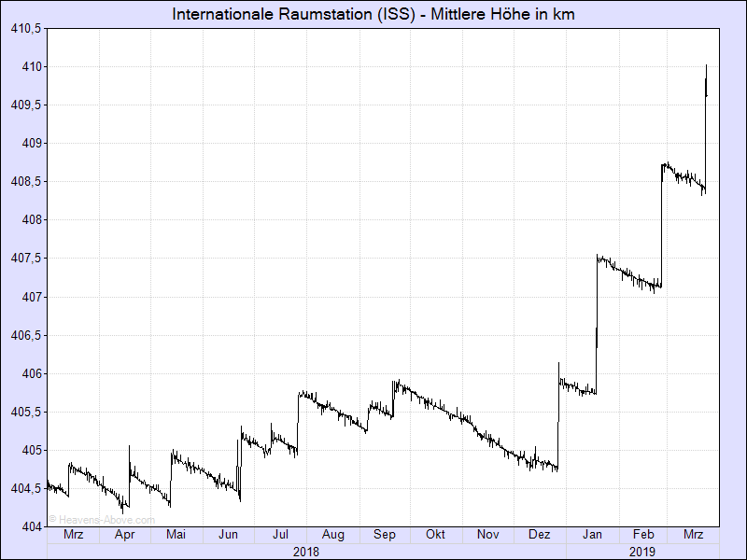Click the Feb month label
Image resolution: width=747 pixels, height=560 pixels.
(641, 535)
